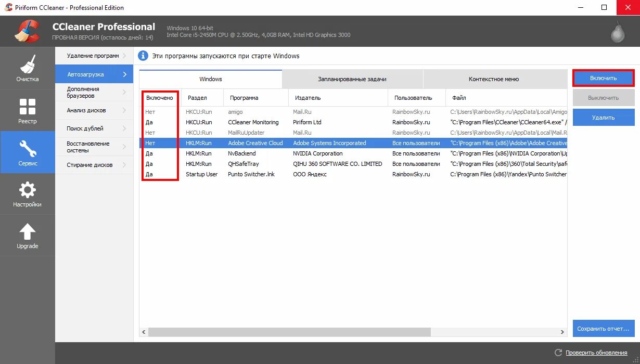The image size is (640, 364).
Task: Click Сохранить отчет button
Action: tap(604, 329)
